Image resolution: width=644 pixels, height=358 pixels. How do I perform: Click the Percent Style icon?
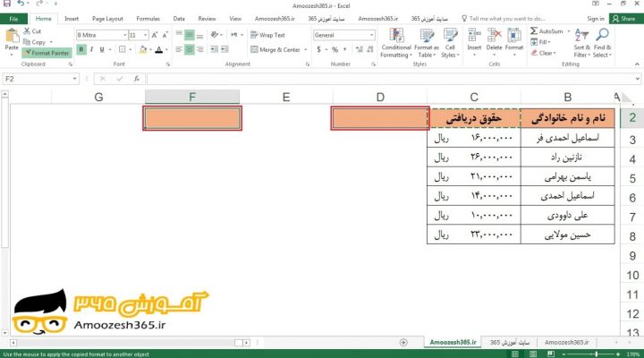coord(335,49)
